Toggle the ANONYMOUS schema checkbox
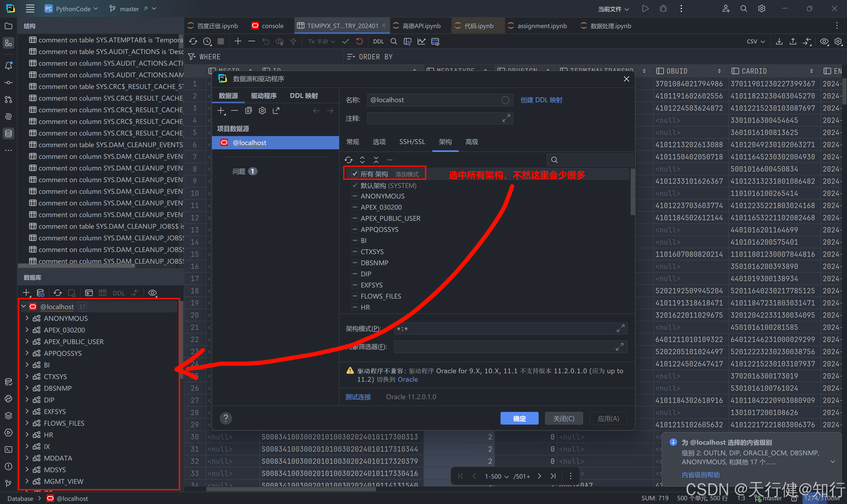Image resolution: width=847 pixels, height=504 pixels. [x=355, y=196]
